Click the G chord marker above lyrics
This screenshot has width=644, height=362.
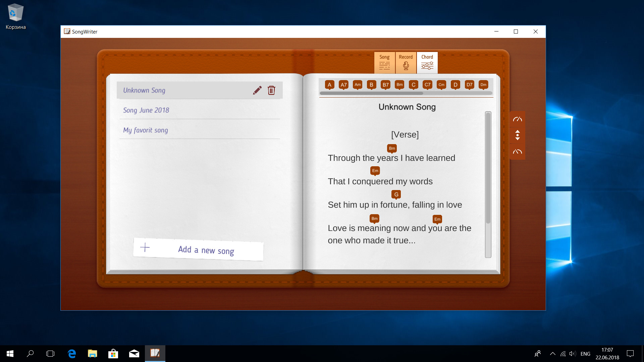pyautogui.click(x=396, y=194)
